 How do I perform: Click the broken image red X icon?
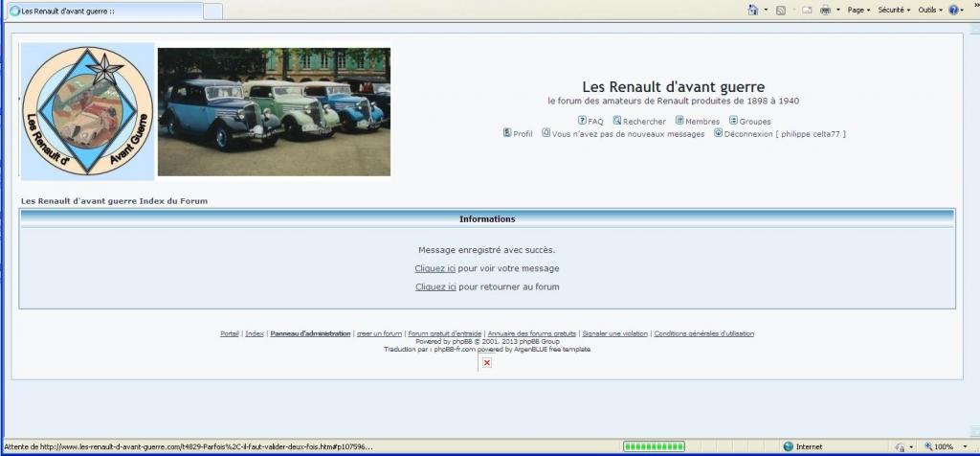pyautogui.click(x=487, y=363)
